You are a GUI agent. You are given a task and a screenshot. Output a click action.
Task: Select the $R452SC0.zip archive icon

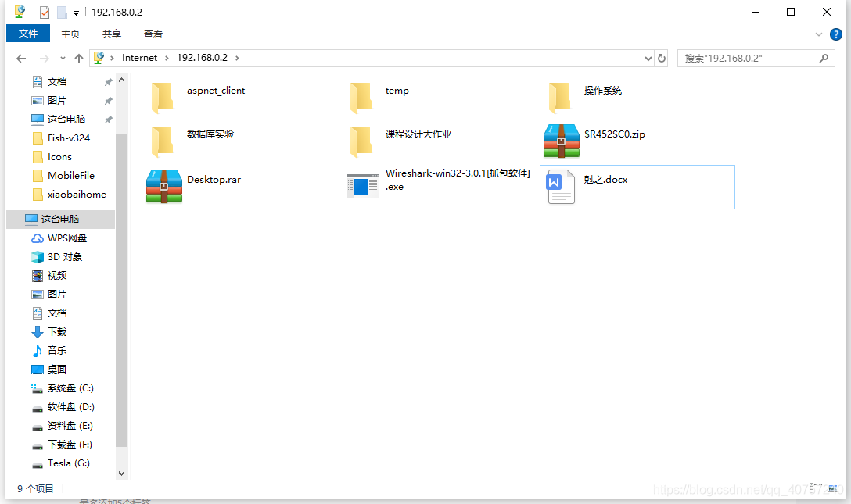coord(561,141)
